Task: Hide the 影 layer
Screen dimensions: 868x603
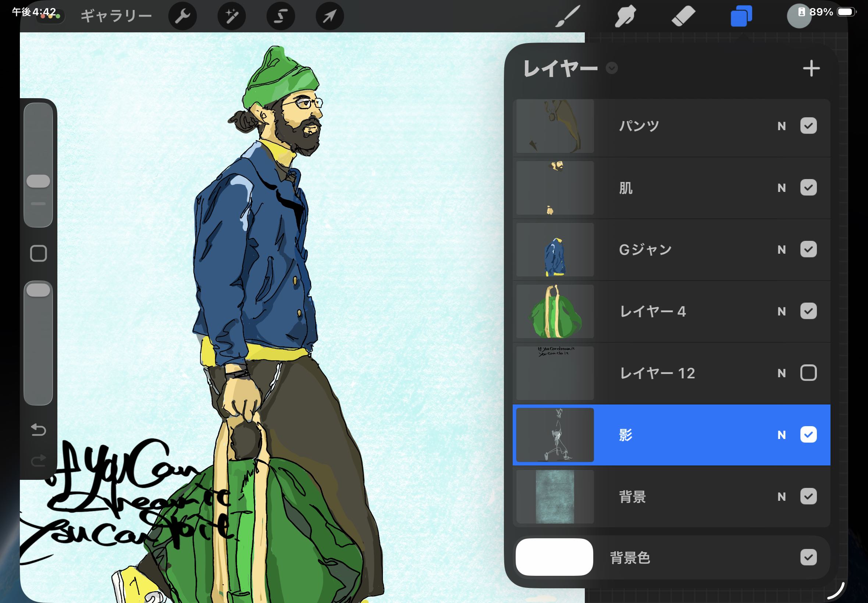Action: point(808,435)
